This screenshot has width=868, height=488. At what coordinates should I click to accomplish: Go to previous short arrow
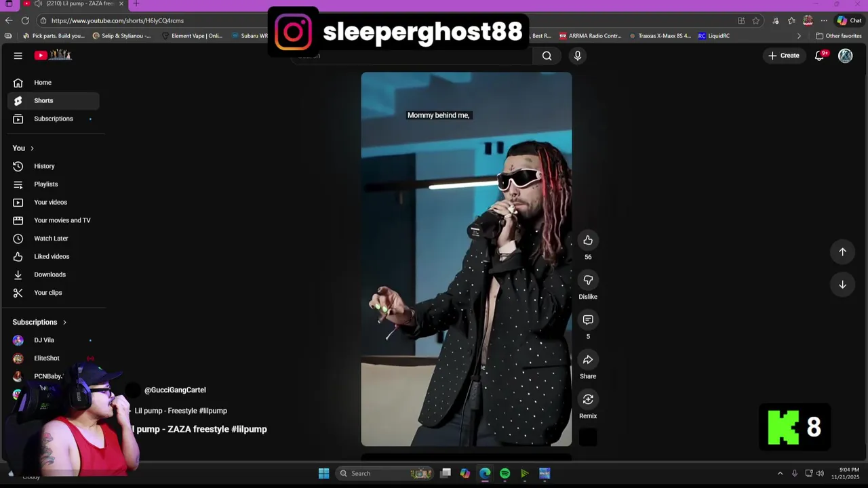[842, 251]
